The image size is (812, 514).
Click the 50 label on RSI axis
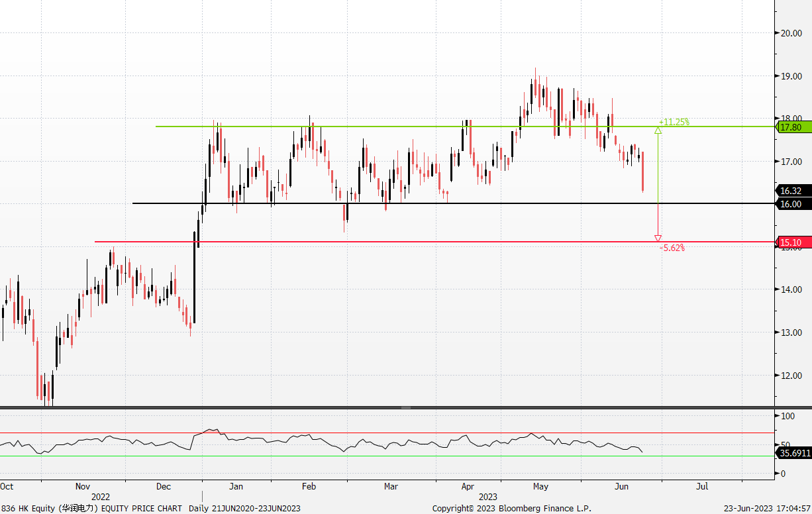click(x=787, y=445)
